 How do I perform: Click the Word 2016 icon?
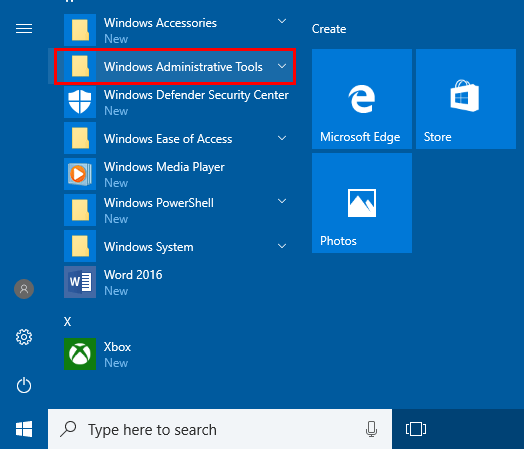click(80, 282)
